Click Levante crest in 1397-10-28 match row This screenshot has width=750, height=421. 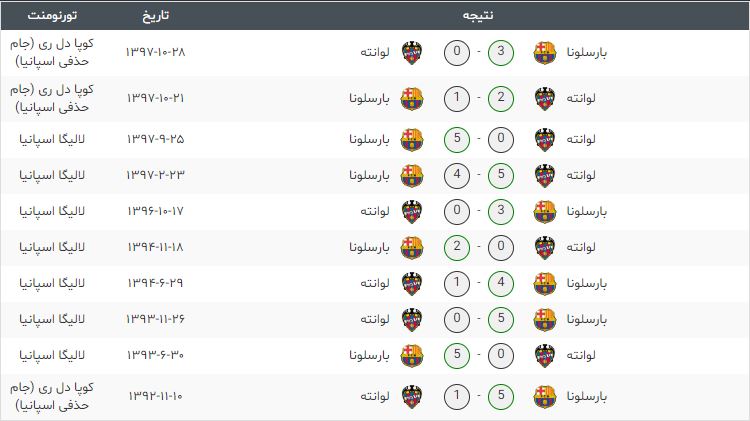click(412, 52)
